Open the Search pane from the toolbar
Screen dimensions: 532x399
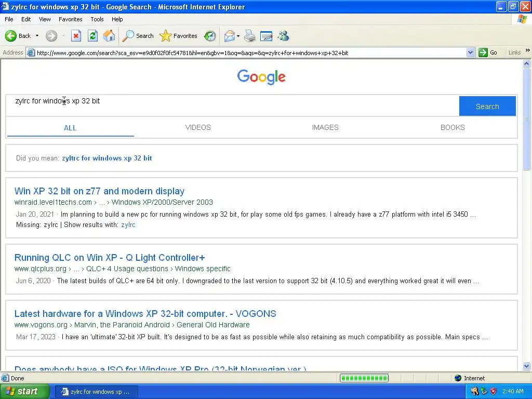138,36
